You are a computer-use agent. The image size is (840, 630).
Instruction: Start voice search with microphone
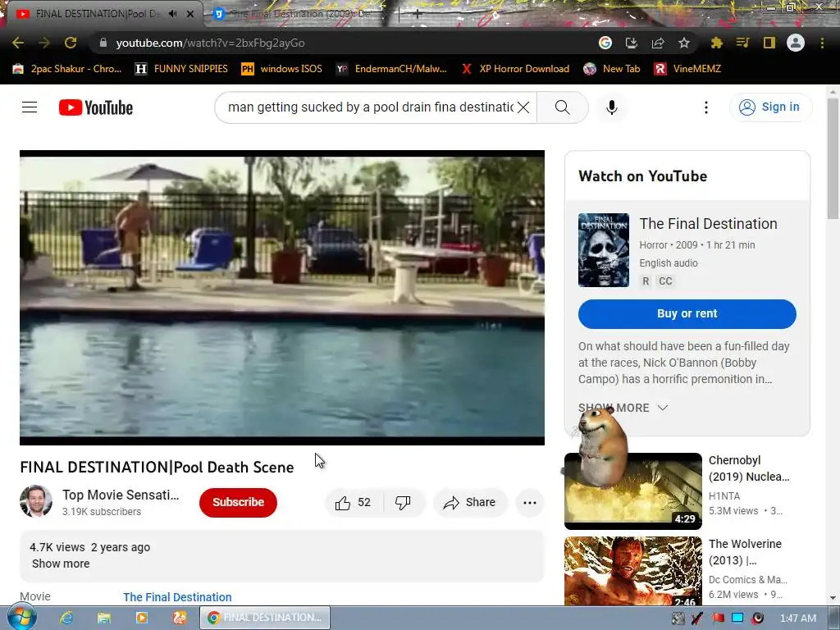pyautogui.click(x=612, y=107)
